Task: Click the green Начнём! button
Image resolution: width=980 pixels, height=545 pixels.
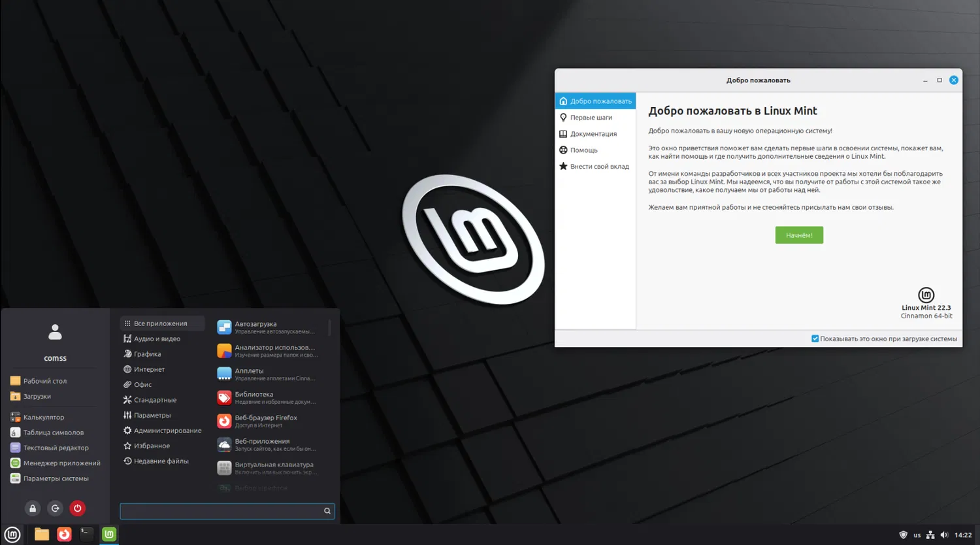Action: tap(799, 235)
